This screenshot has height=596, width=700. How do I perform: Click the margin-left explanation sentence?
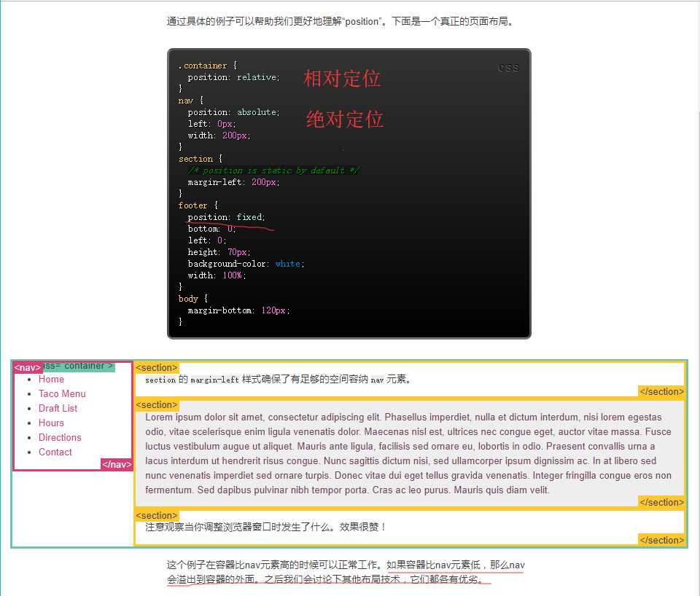pyautogui.click(x=278, y=379)
